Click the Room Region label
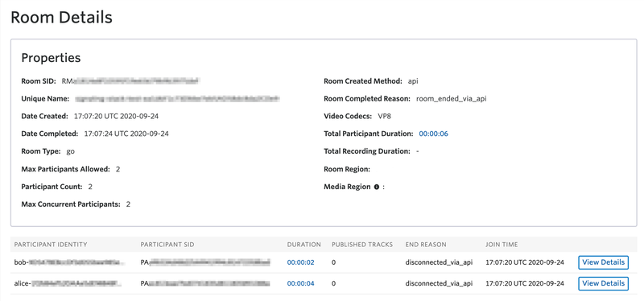 click(x=348, y=169)
